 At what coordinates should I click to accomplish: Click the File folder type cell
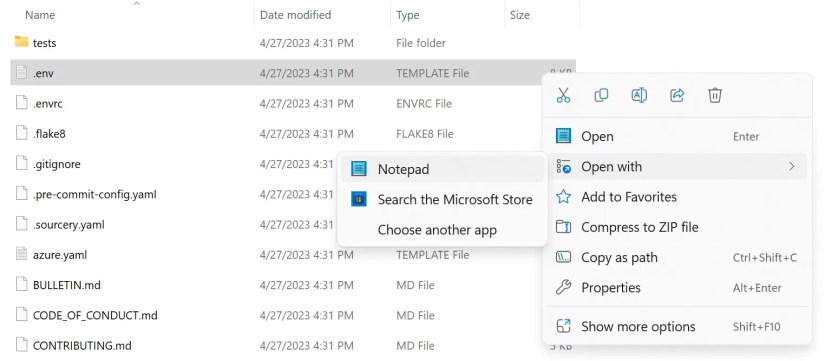[421, 43]
